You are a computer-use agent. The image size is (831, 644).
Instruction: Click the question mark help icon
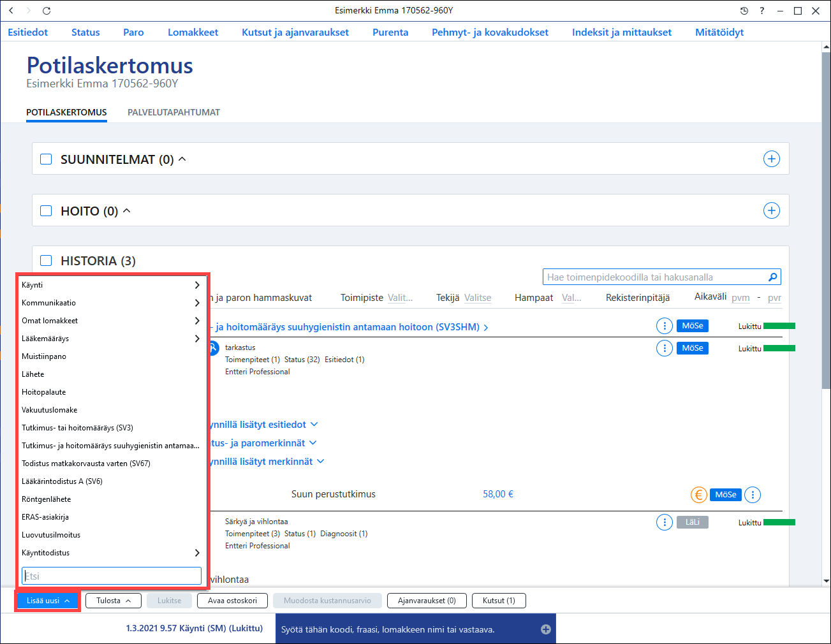761,11
